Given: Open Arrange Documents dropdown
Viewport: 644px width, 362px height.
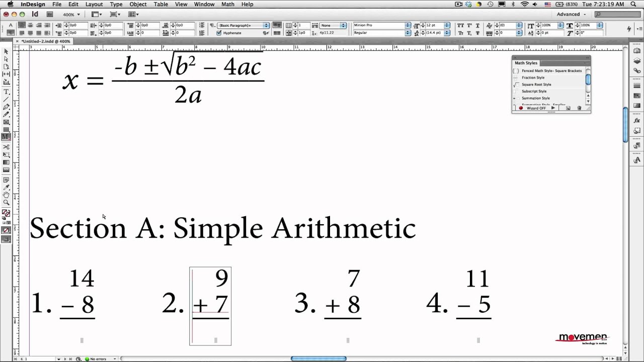Looking at the screenshot, I should pyautogui.click(x=133, y=15).
